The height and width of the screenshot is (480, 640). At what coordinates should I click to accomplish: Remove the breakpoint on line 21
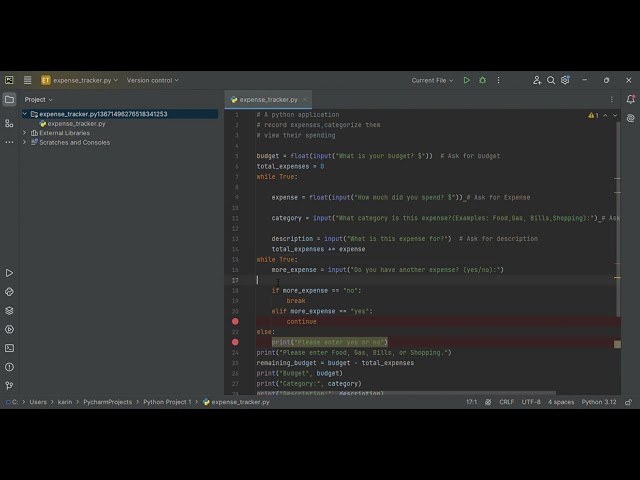coord(235,322)
